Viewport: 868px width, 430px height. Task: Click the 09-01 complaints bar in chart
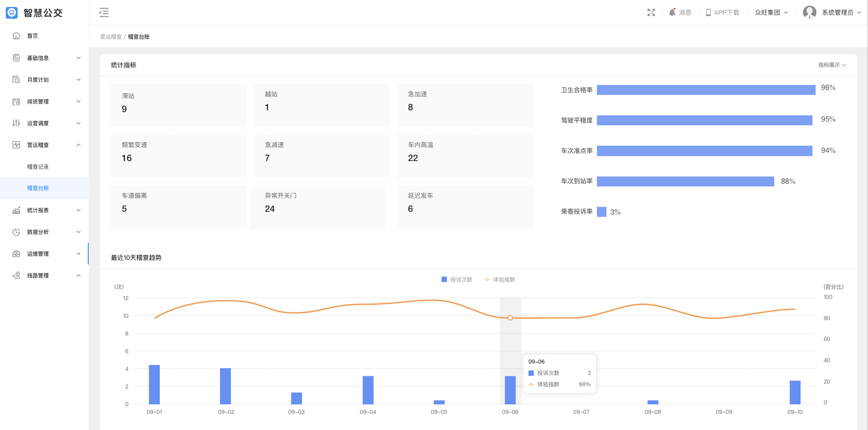click(x=154, y=384)
